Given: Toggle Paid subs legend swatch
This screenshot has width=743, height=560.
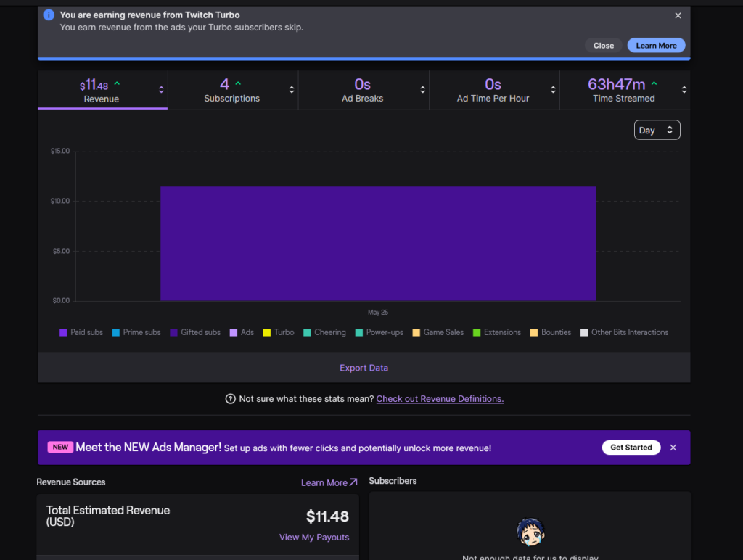Looking at the screenshot, I should [x=63, y=332].
